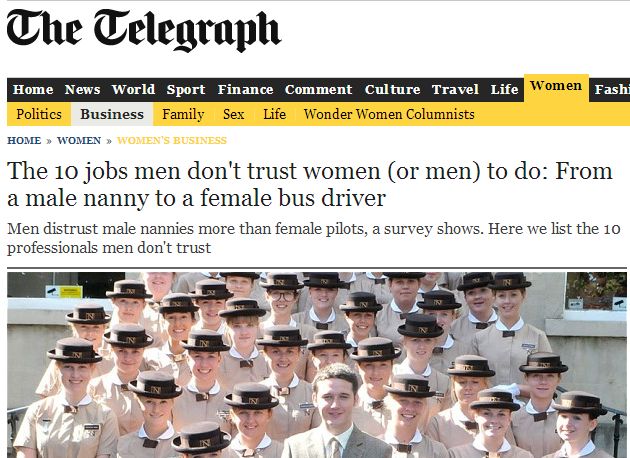This screenshot has height=458, width=630.
Task: Open Life in the top navigation bar
Action: point(504,90)
